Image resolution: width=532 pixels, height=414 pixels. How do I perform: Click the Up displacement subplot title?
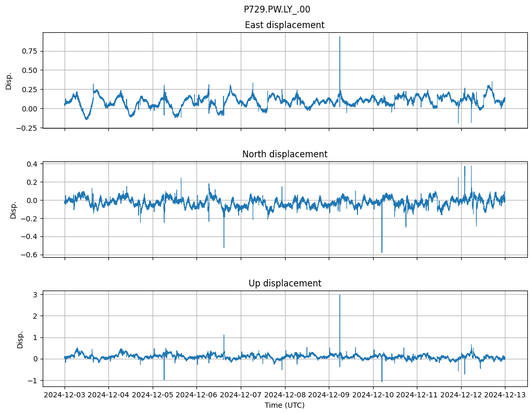[x=284, y=283]
